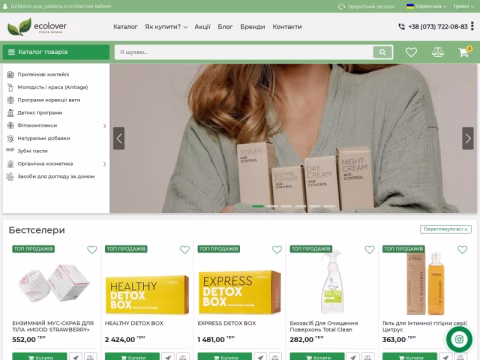Click the phone handset icon
Screen dimensions: 480x360
pyautogui.click(x=402, y=27)
